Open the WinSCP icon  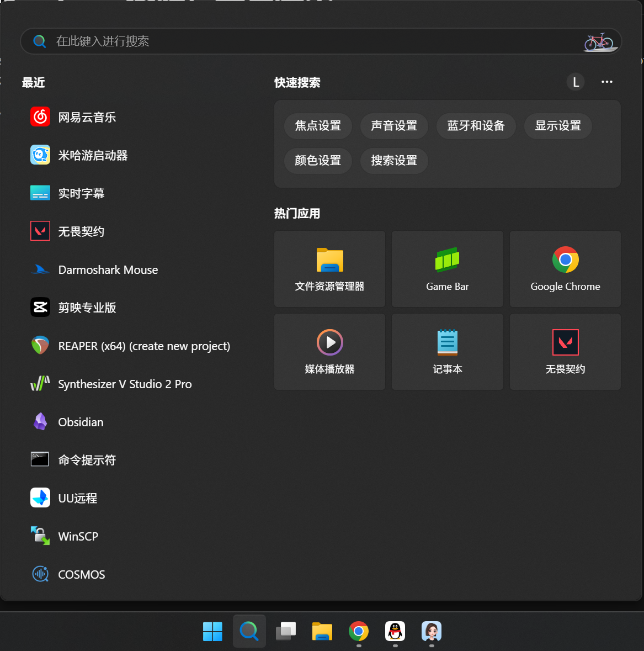40,536
